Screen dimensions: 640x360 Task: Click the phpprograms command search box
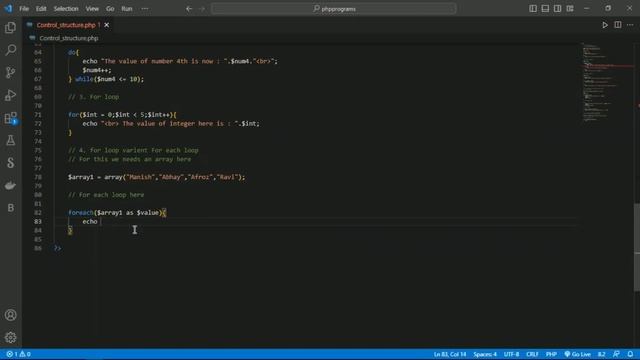(x=333, y=9)
